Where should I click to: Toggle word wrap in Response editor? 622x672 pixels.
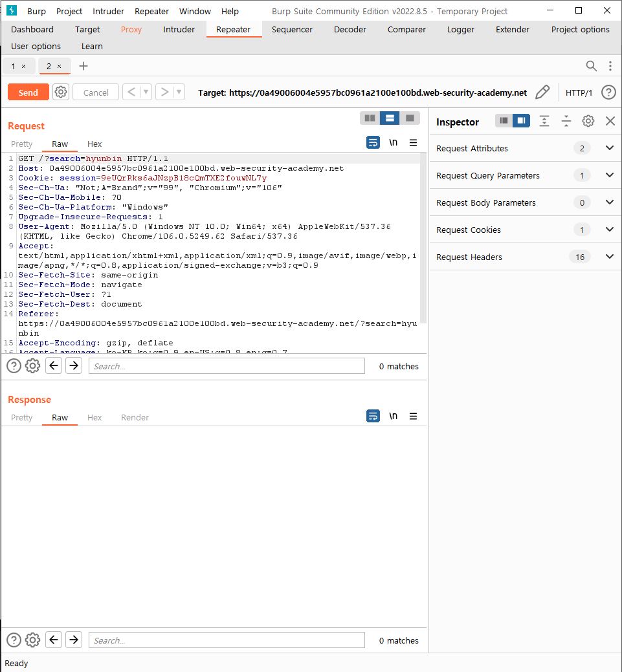[x=373, y=416]
